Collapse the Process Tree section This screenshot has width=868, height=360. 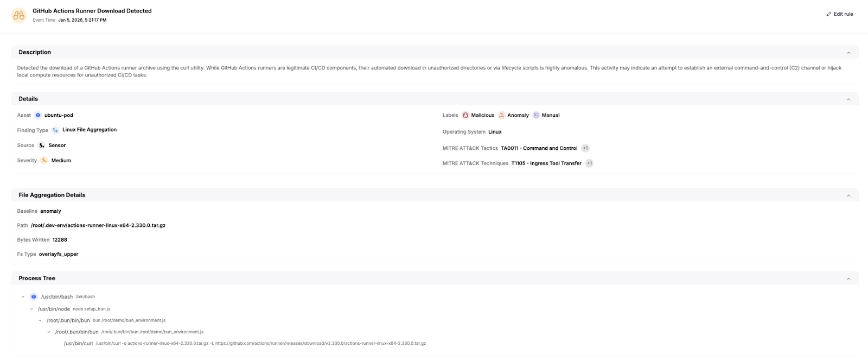click(x=848, y=279)
